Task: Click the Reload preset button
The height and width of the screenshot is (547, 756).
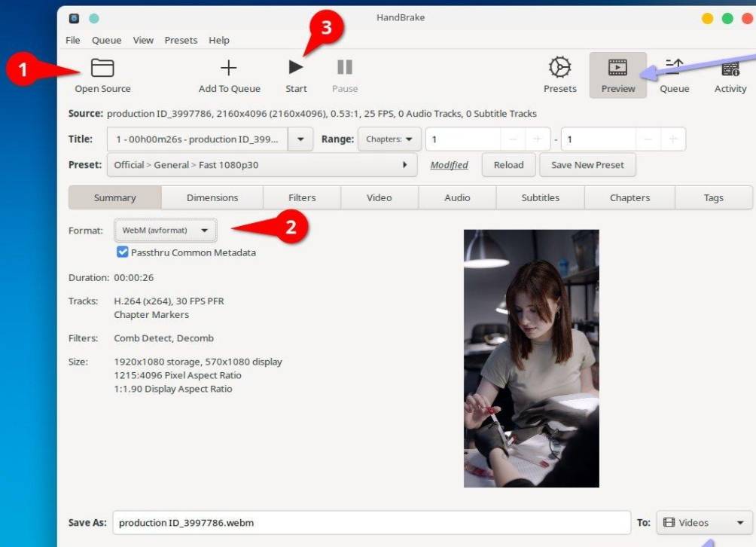Action: 508,164
